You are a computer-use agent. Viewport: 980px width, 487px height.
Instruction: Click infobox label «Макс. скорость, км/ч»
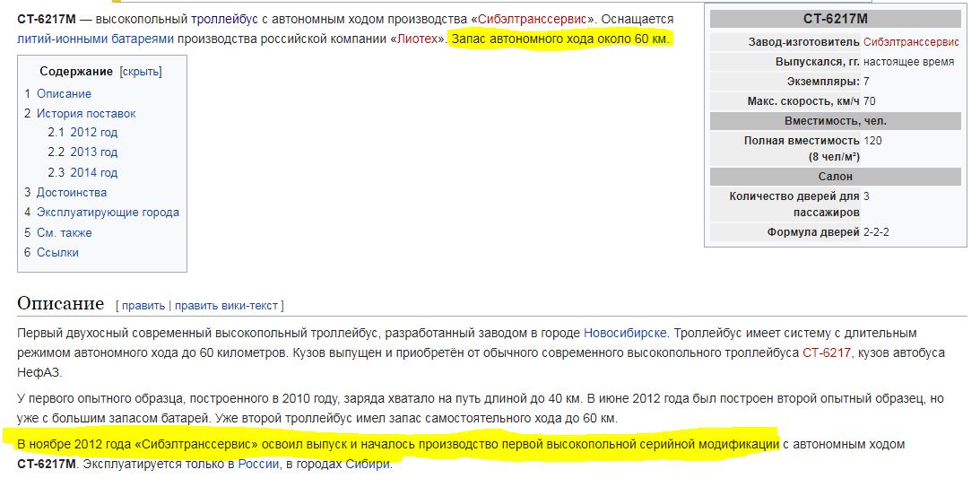click(803, 101)
